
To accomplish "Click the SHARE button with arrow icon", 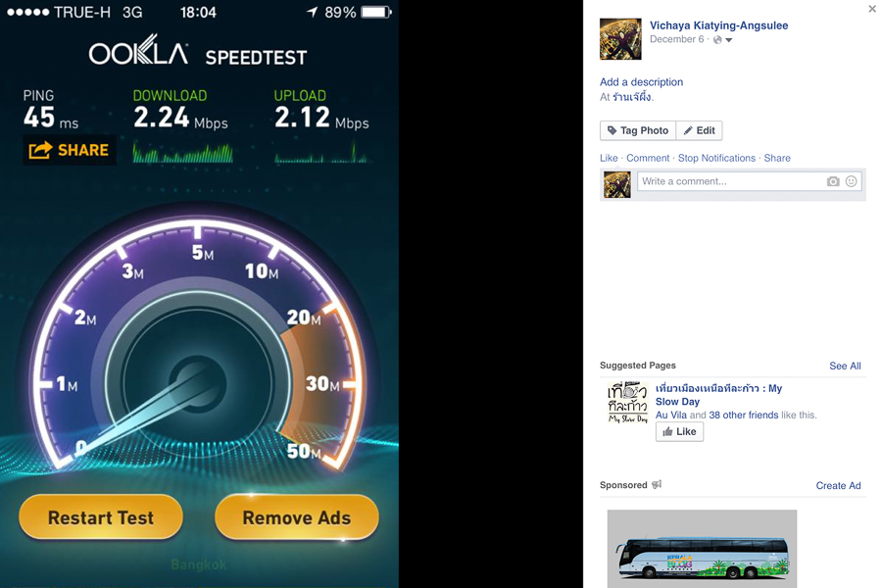I will (70, 150).
